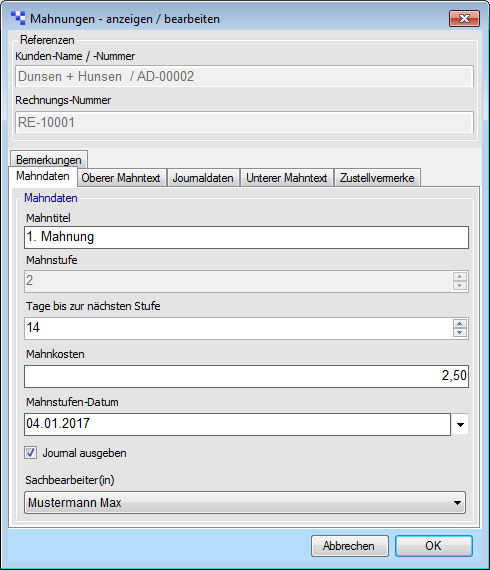
Task: Decrease Tage bis zur nächsten Stufe value
Action: coord(460,333)
